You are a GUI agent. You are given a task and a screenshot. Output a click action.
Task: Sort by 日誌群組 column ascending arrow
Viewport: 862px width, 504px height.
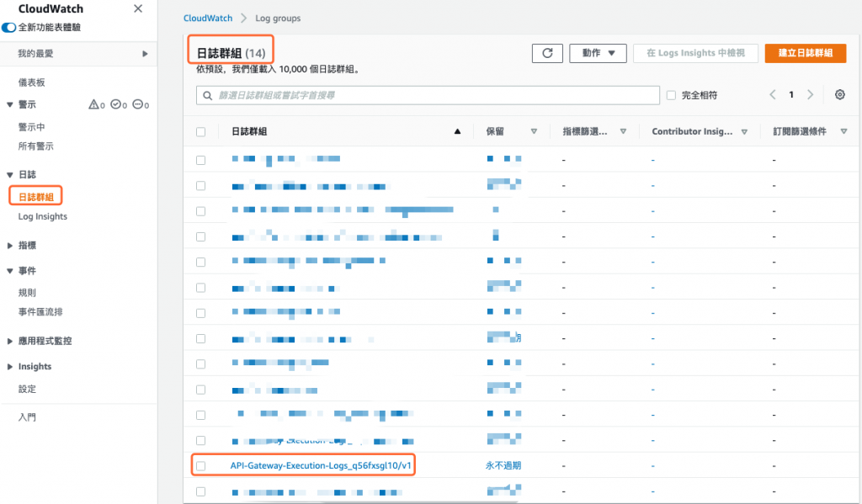tap(457, 131)
